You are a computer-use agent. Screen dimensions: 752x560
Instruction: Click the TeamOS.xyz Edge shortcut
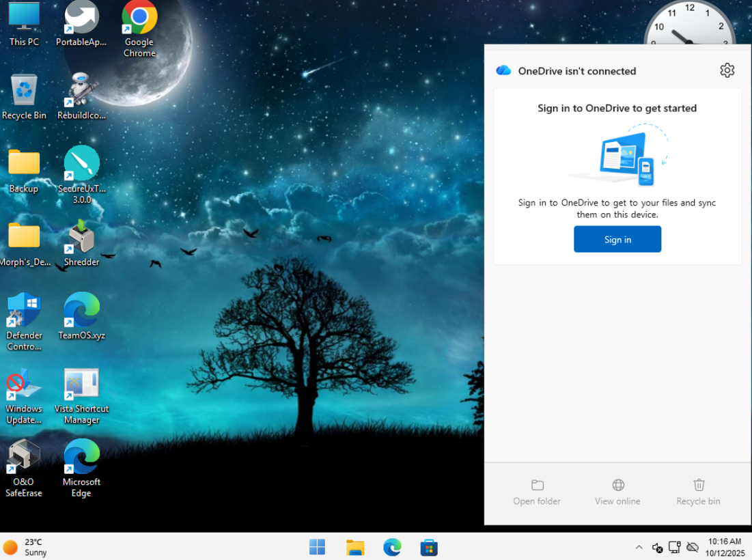pyautogui.click(x=81, y=311)
